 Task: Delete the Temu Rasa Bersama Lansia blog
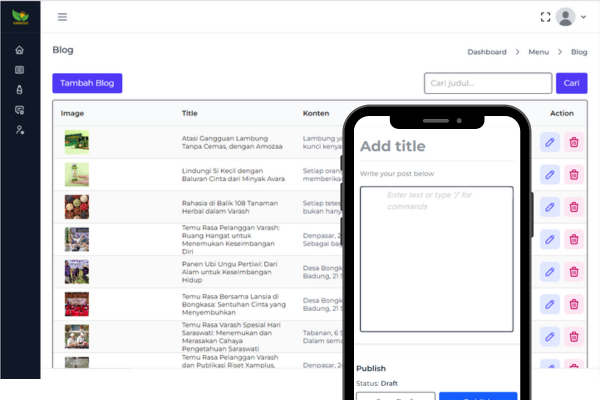[x=574, y=304]
